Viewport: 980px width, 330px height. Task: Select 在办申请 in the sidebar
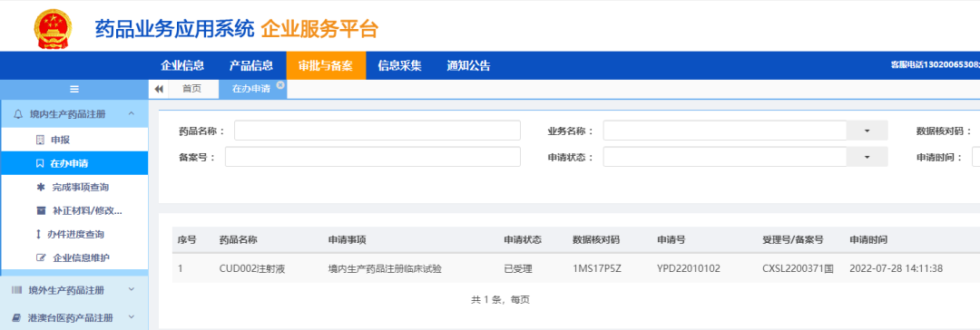(x=74, y=164)
